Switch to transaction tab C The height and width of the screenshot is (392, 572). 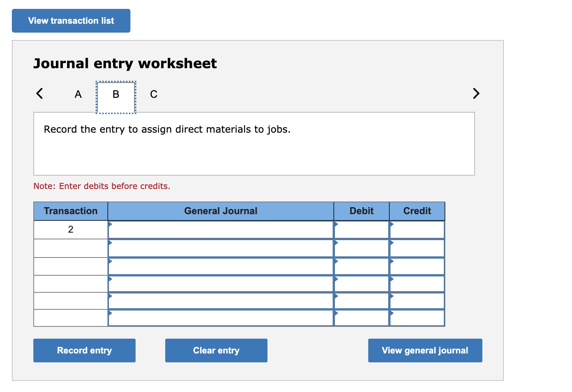(x=153, y=94)
